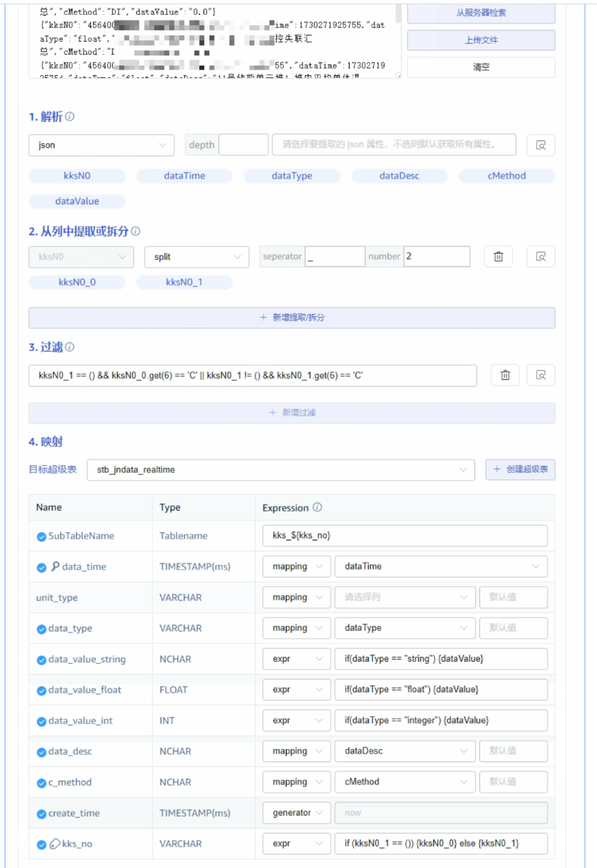Click 上传文件 button
Viewport: 597px width, 868px height.
click(481, 40)
